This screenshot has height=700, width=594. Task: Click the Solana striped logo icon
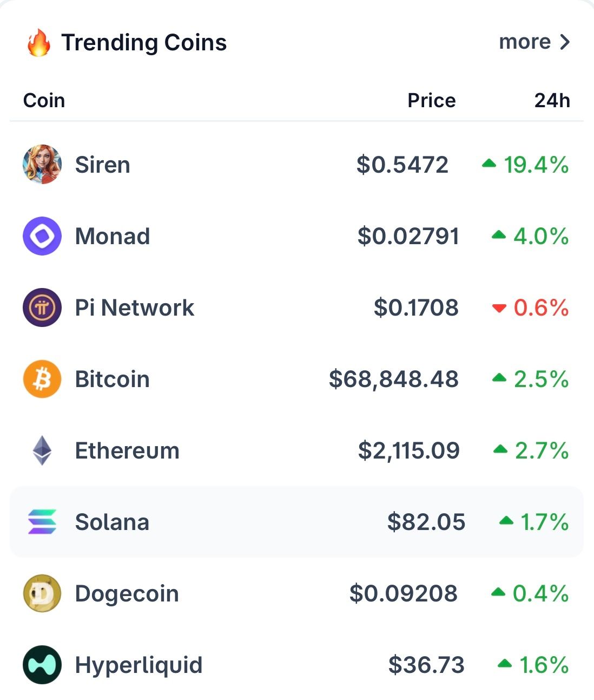[42, 522]
